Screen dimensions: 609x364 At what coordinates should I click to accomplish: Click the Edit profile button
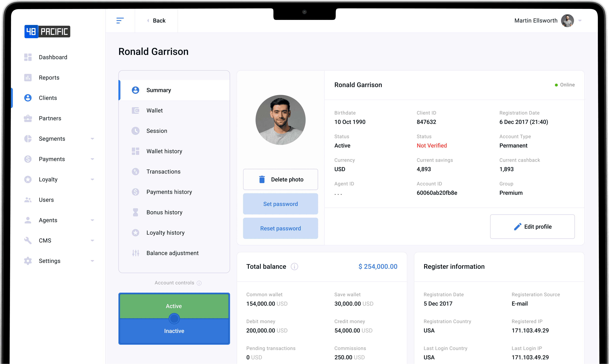coord(532,227)
